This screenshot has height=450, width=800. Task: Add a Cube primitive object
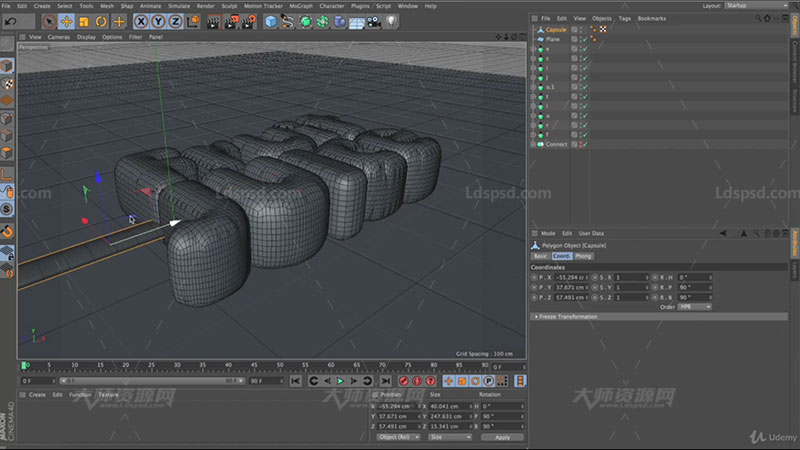tap(271, 21)
